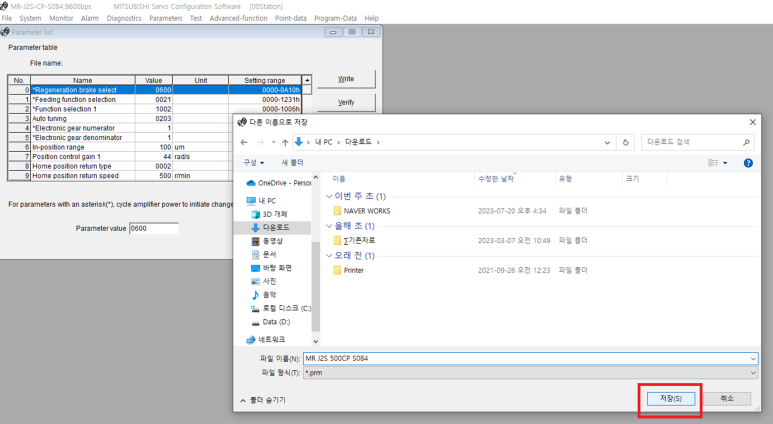773x424 pixels.
Task: Sort by 수정한 날짜 column header
Action: (514, 179)
